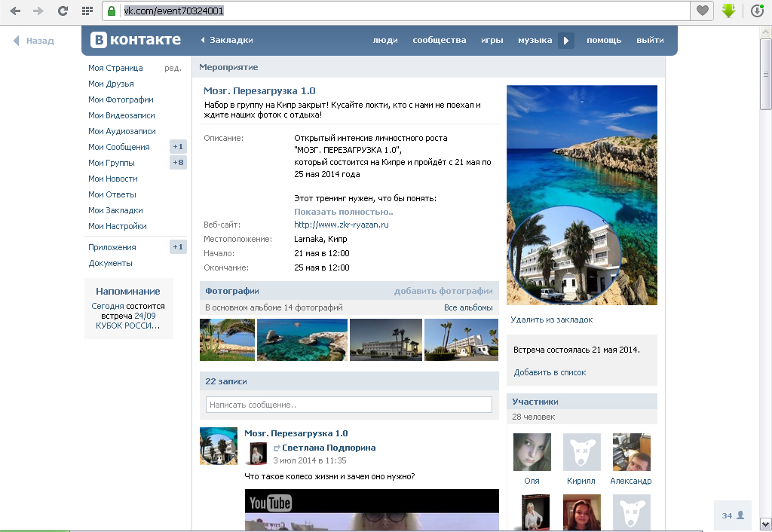Open Мои Фотографии
This screenshot has width=772, height=532.
click(x=121, y=99)
